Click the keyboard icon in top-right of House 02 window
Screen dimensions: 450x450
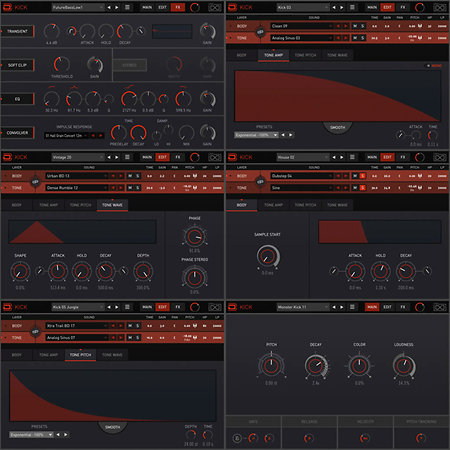tap(440, 157)
